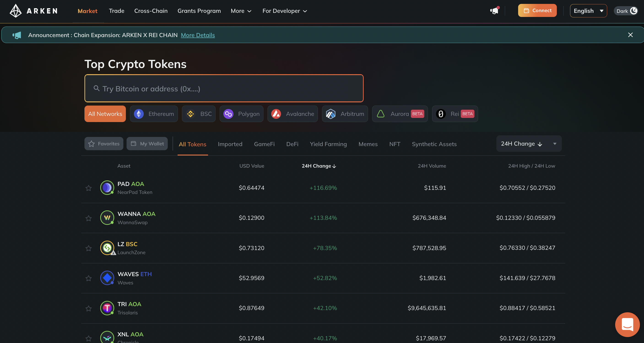Click the TRI Trisolaris token icon

[107, 308]
